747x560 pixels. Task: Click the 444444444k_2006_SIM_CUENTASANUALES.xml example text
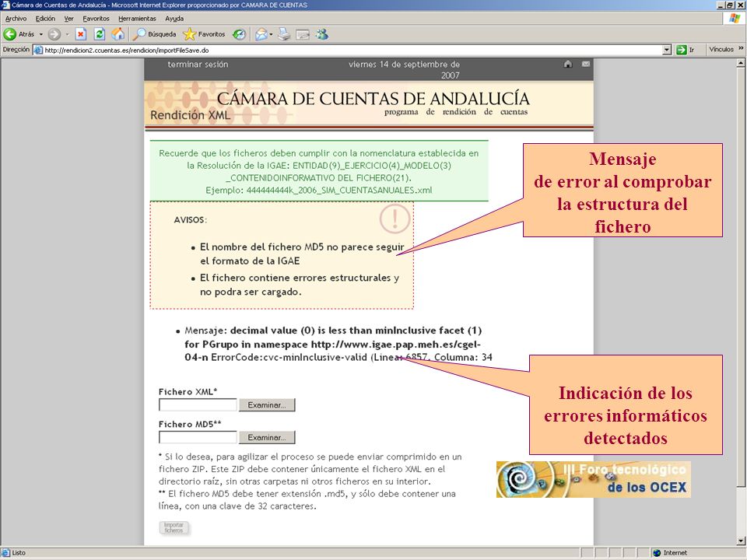(x=339, y=190)
